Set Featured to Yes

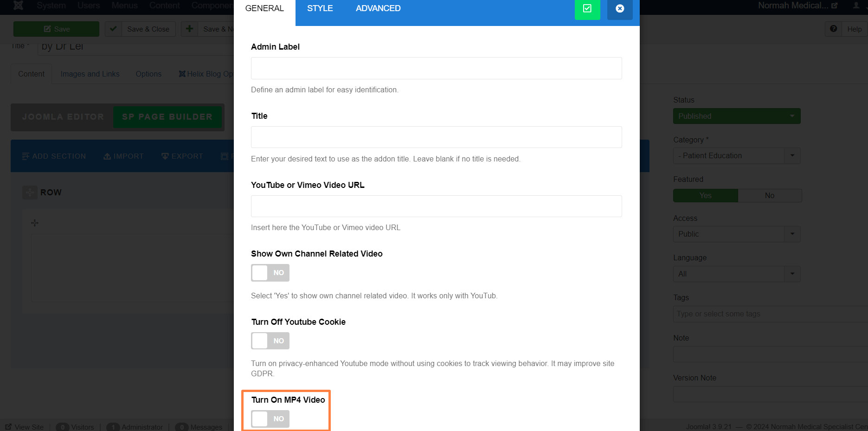706,196
